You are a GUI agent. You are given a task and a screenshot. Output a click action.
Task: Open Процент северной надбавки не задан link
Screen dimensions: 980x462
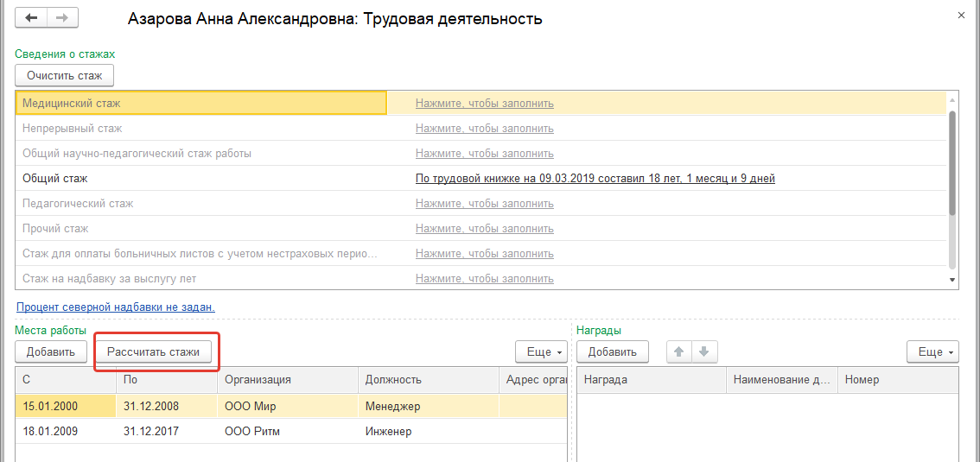[115, 307]
